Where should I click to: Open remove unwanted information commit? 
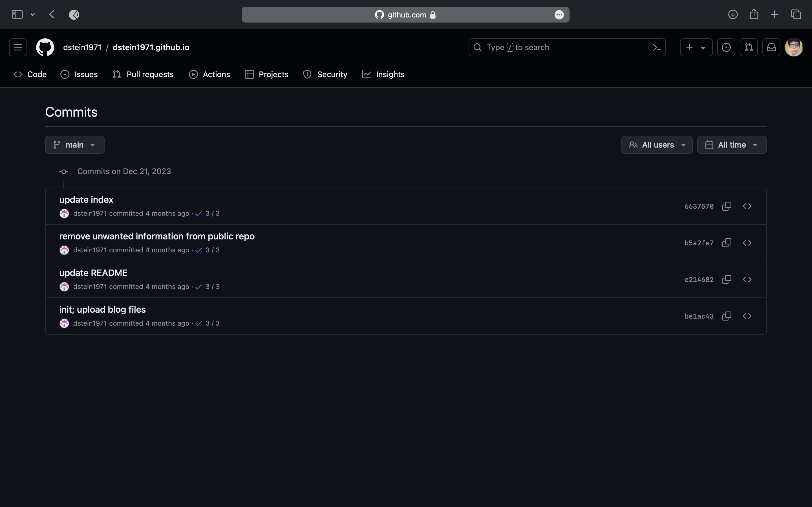(157, 236)
